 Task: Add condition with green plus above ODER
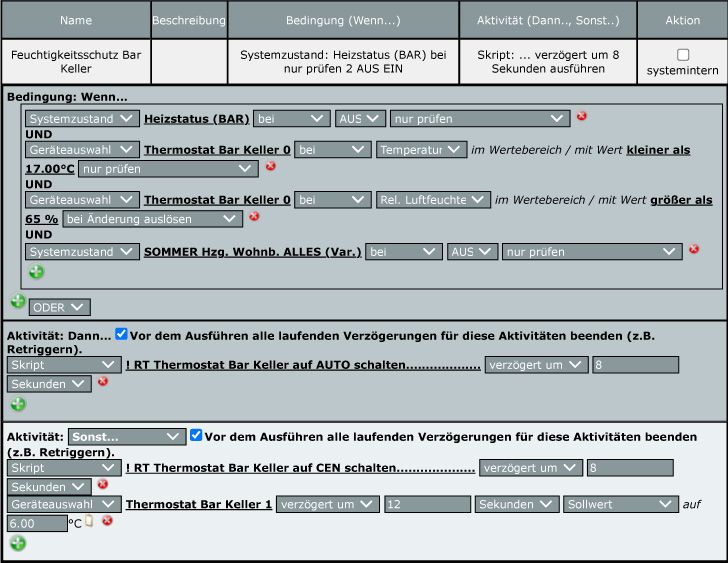[x=36, y=272]
